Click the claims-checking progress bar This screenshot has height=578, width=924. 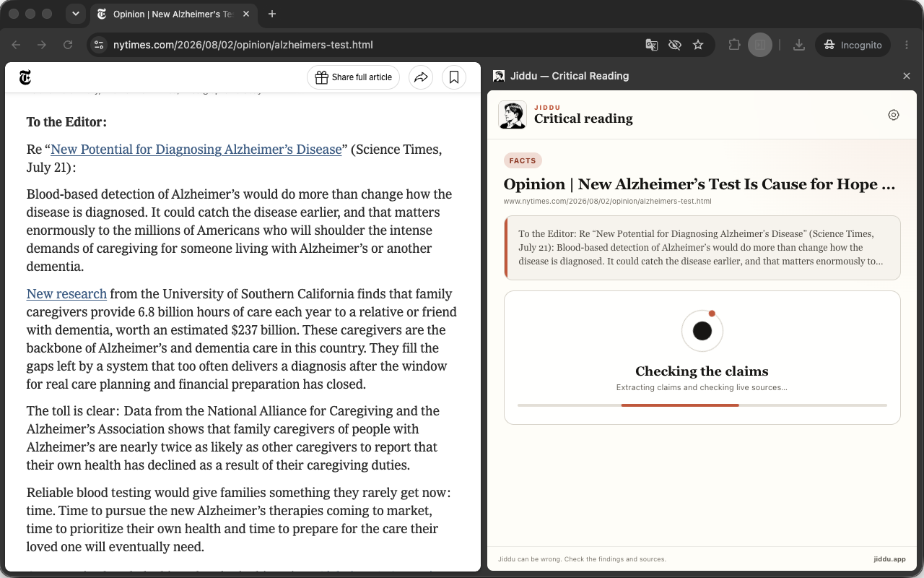tap(702, 405)
